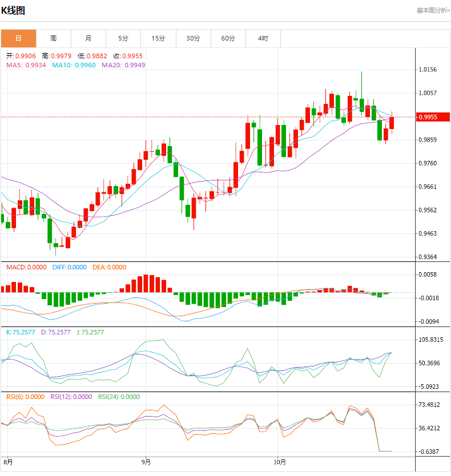Select the 15分 timeframe tab
Screen dimensions: 451x476
[x=158, y=38]
